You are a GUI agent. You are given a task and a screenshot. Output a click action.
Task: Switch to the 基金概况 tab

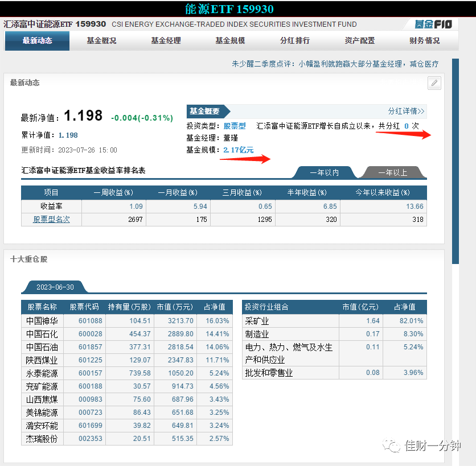101,40
